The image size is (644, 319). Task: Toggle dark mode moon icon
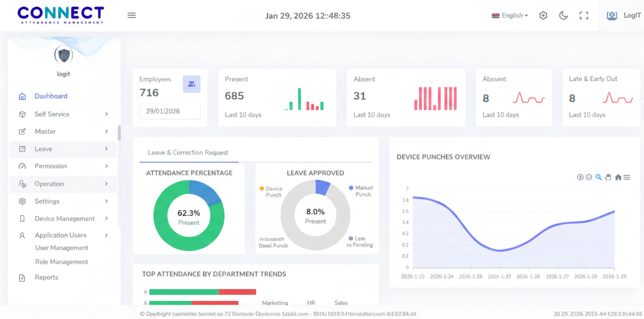(x=563, y=15)
